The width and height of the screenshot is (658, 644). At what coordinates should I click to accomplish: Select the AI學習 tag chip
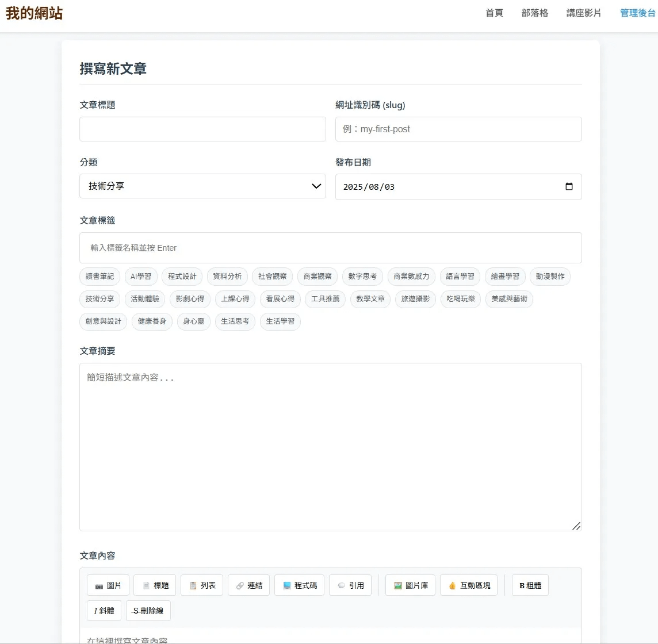141,277
